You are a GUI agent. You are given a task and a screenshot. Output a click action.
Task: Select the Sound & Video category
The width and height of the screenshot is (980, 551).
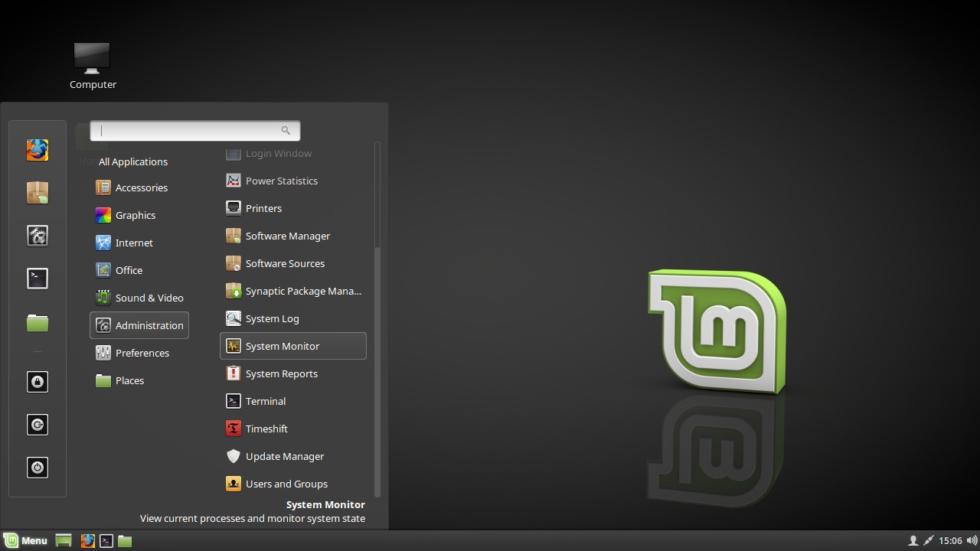(x=139, y=298)
